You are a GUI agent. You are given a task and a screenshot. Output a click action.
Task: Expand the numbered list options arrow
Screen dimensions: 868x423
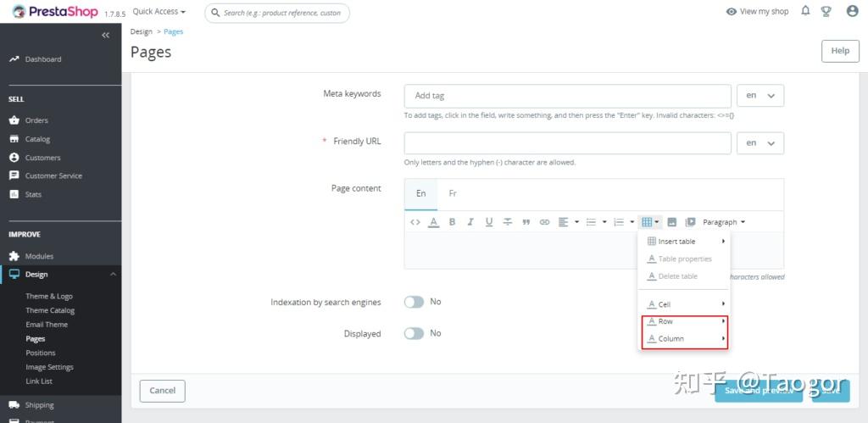(632, 222)
